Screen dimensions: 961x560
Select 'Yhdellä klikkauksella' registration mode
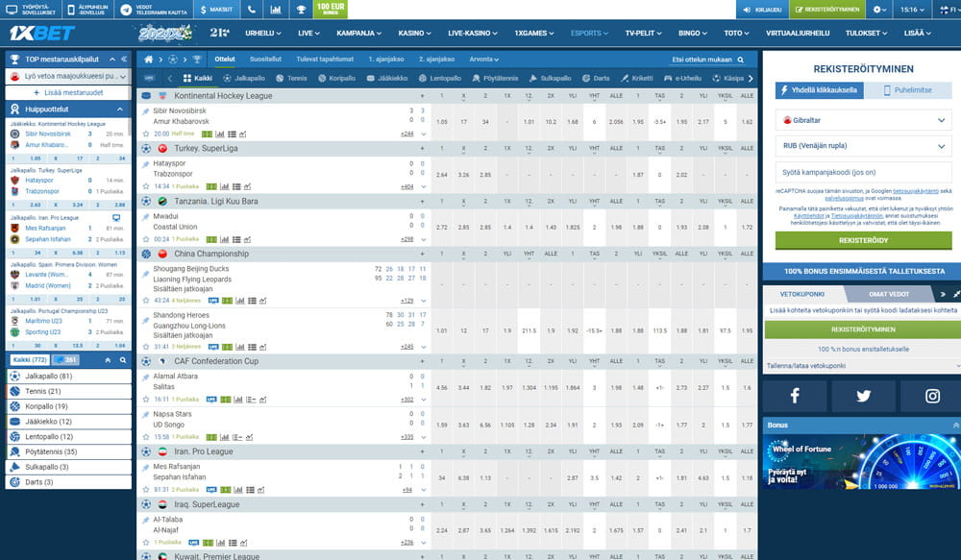pos(820,90)
